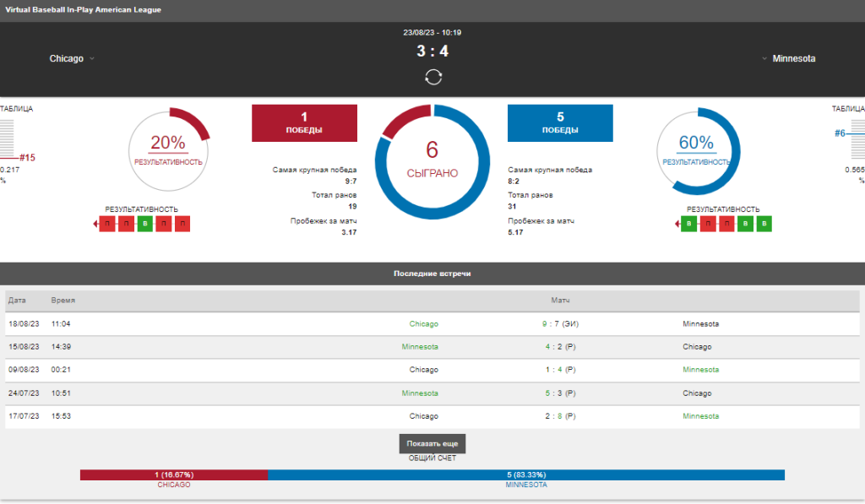Click Minnesota's 60% performance circle
This screenshot has height=504, width=865.
697,148
